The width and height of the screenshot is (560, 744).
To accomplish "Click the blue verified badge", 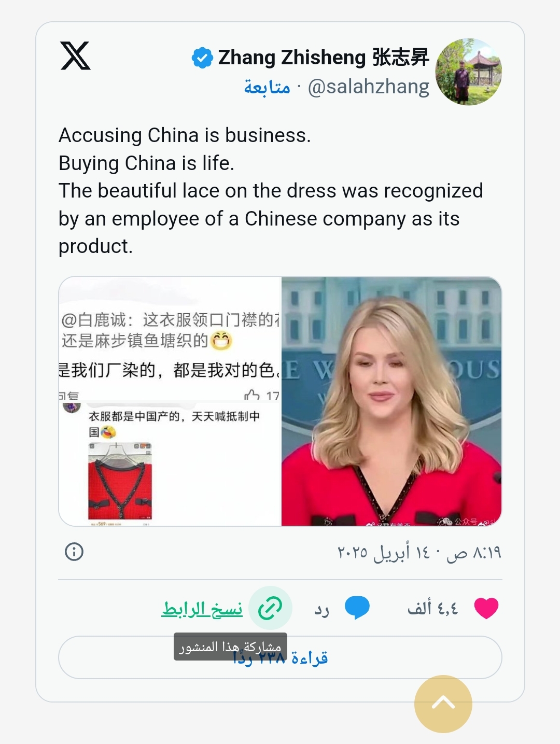I will (202, 58).
